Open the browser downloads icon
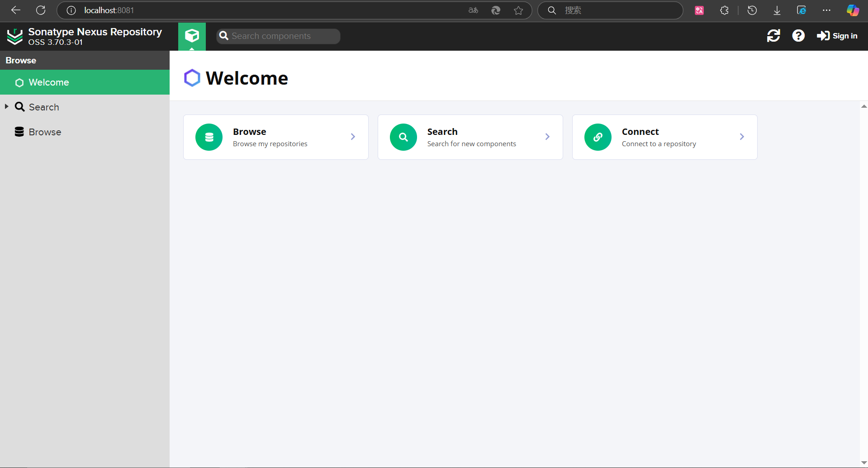 777,10
